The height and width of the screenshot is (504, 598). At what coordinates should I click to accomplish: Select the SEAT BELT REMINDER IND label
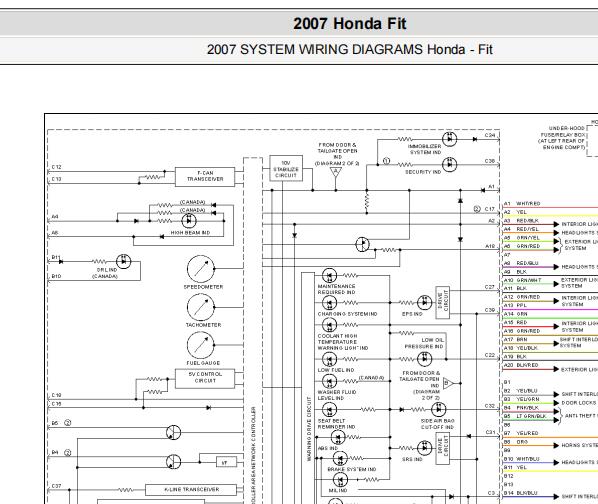coord(336,424)
